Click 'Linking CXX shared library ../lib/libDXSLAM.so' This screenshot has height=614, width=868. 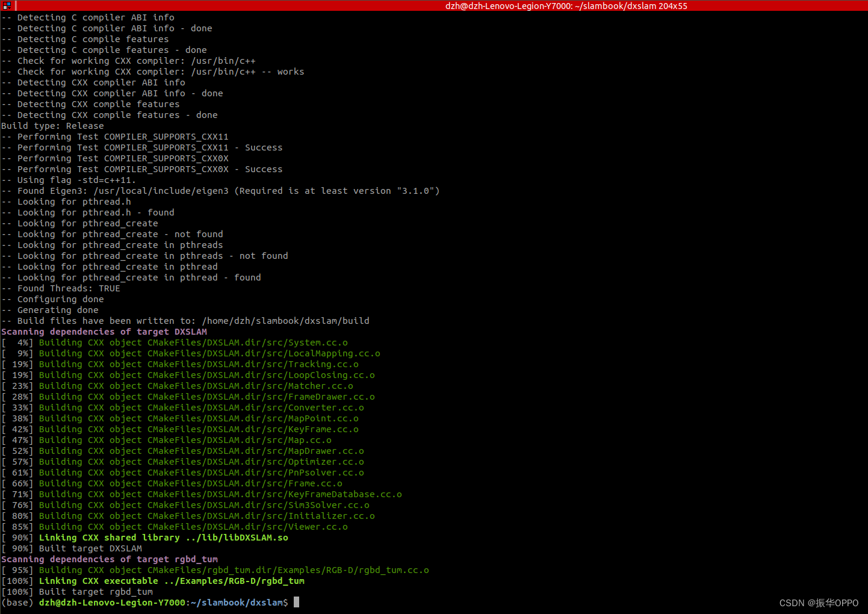point(164,538)
